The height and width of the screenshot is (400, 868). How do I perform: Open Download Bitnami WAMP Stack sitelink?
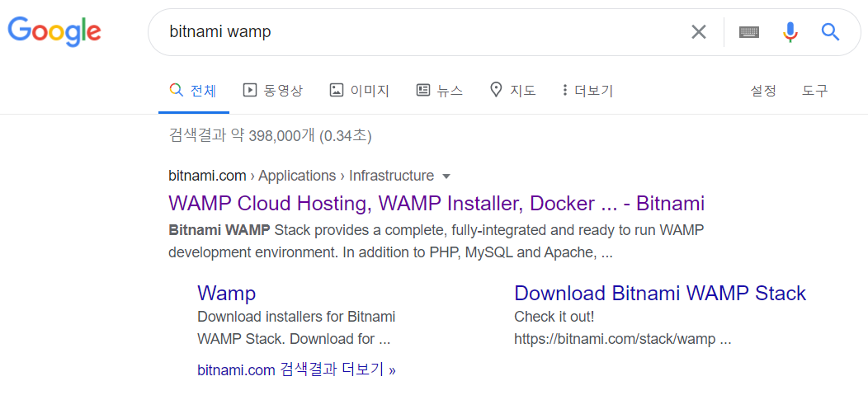(x=660, y=293)
